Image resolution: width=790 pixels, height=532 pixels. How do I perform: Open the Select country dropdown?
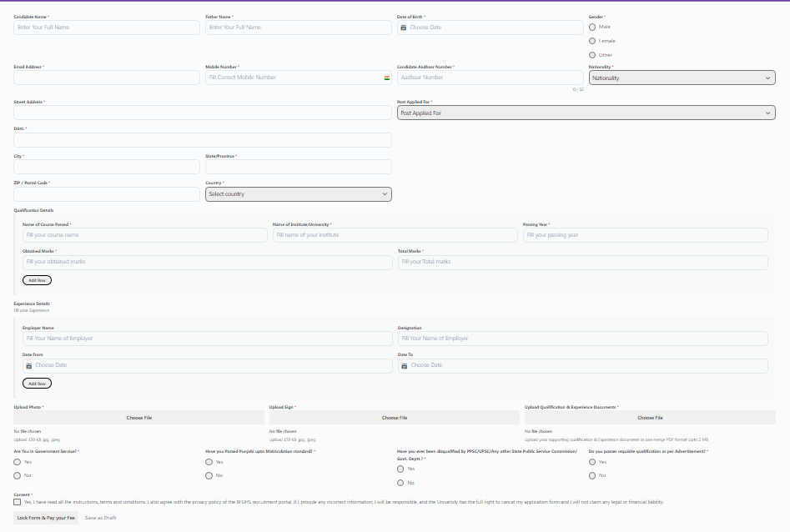[x=298, y=194]
